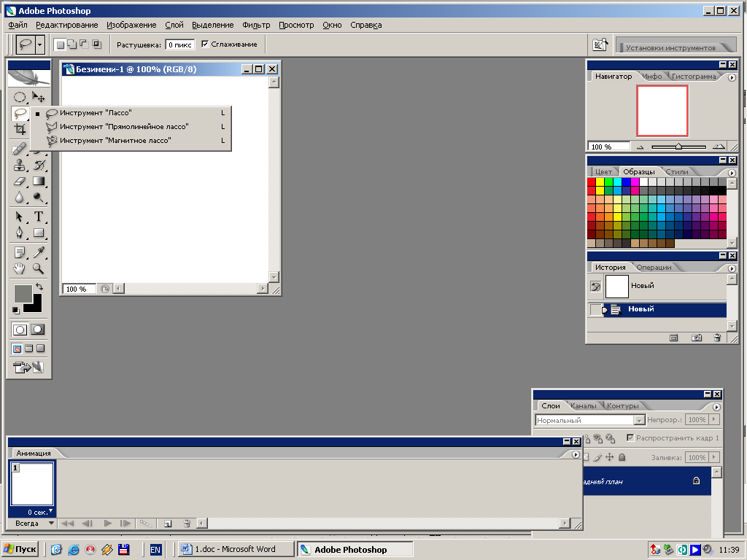Click the Jump to ImageReady icon
The image size is (747, 560).
tap(28, 367)
